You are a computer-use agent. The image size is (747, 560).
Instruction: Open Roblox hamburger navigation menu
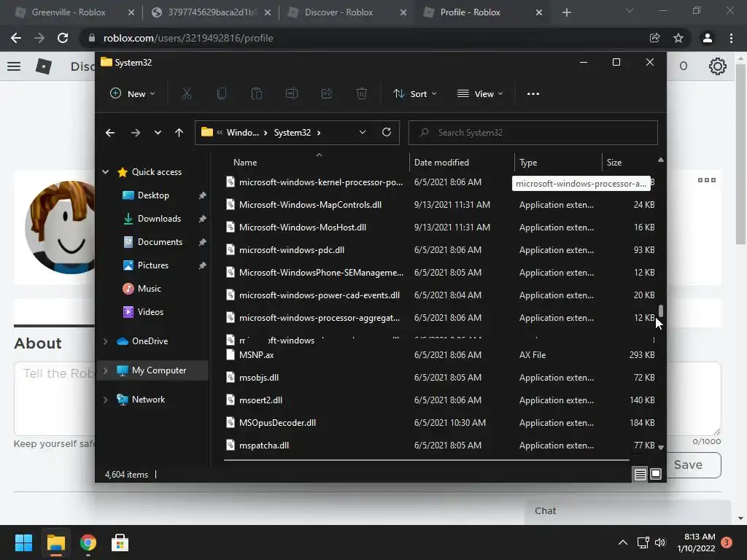click(14, 66)
